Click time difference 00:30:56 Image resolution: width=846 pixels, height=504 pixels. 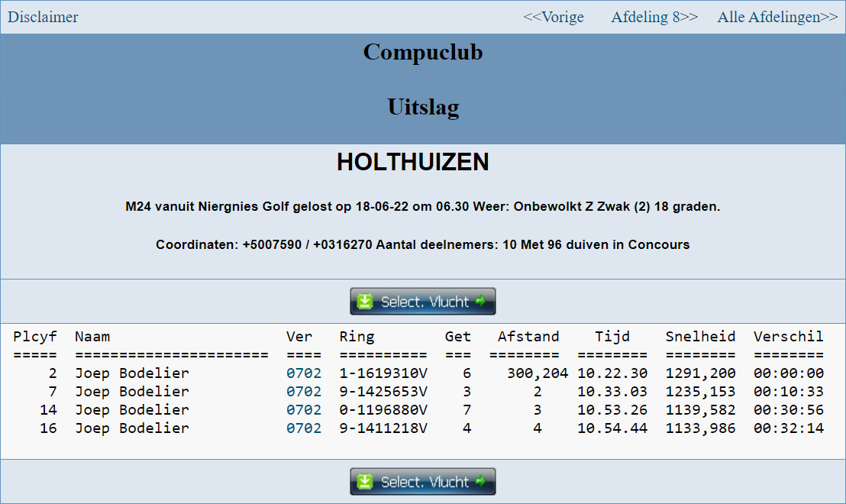788,409
